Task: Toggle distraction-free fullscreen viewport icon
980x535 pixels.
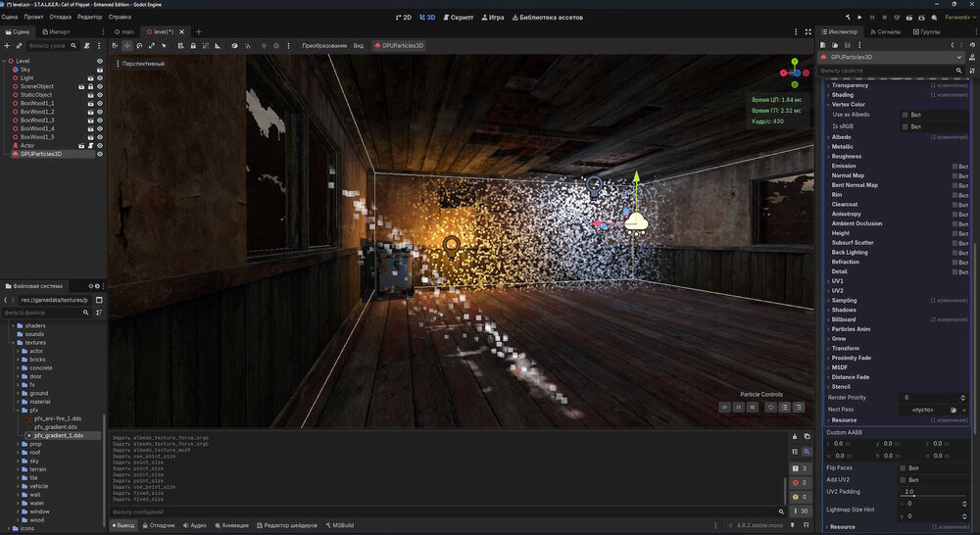Action: 808,32
